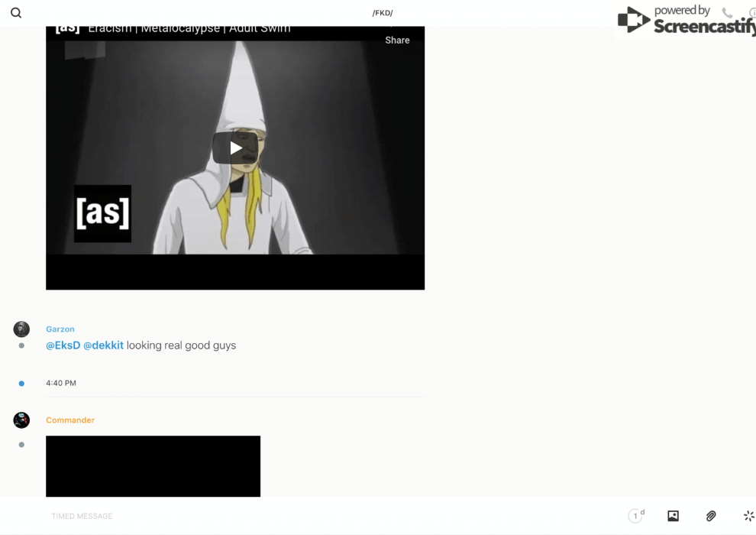Click the phone call icon

tap(726, 13)
